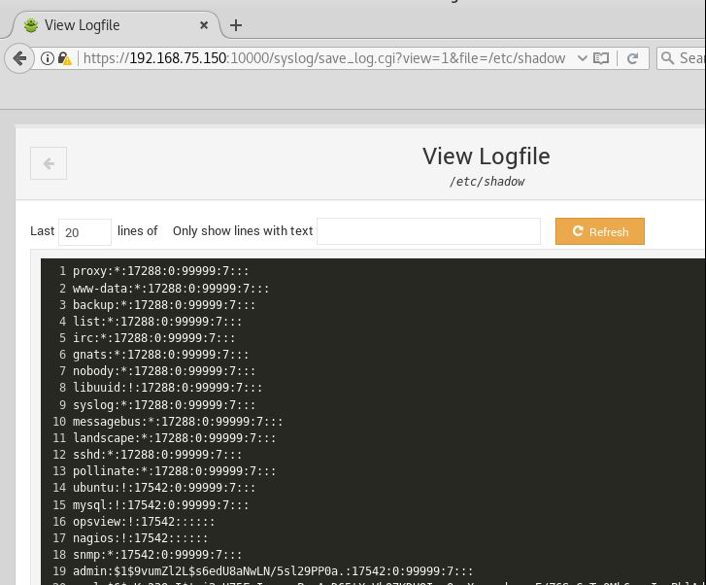Select log line 'proxy:*:17288:0:99999:7:::'
This screenshot has width=706, height=585.
161,271
